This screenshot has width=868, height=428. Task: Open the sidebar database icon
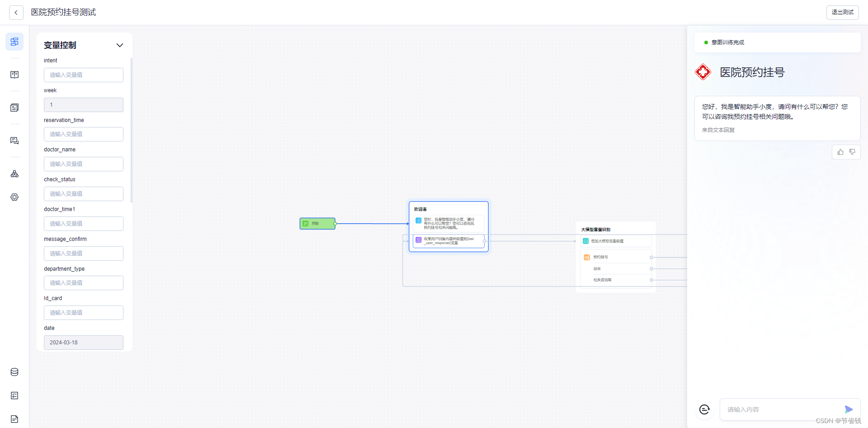[x=14, y=372]
